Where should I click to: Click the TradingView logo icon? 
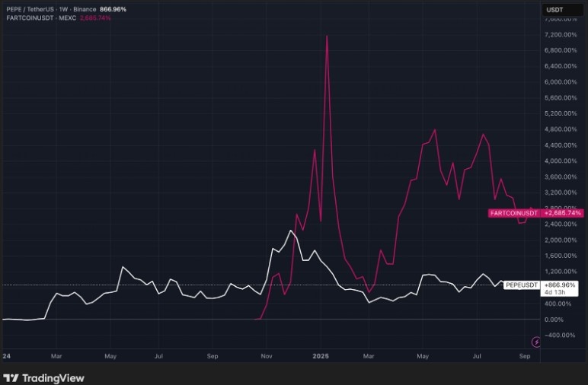[11, 378]
